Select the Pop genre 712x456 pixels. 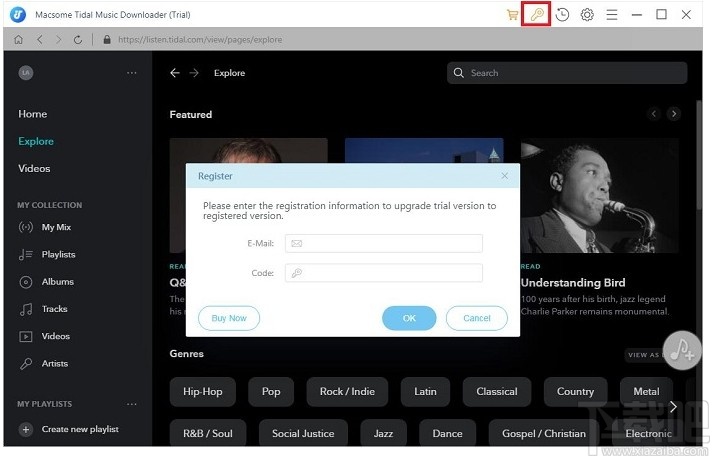coord(271,392)
